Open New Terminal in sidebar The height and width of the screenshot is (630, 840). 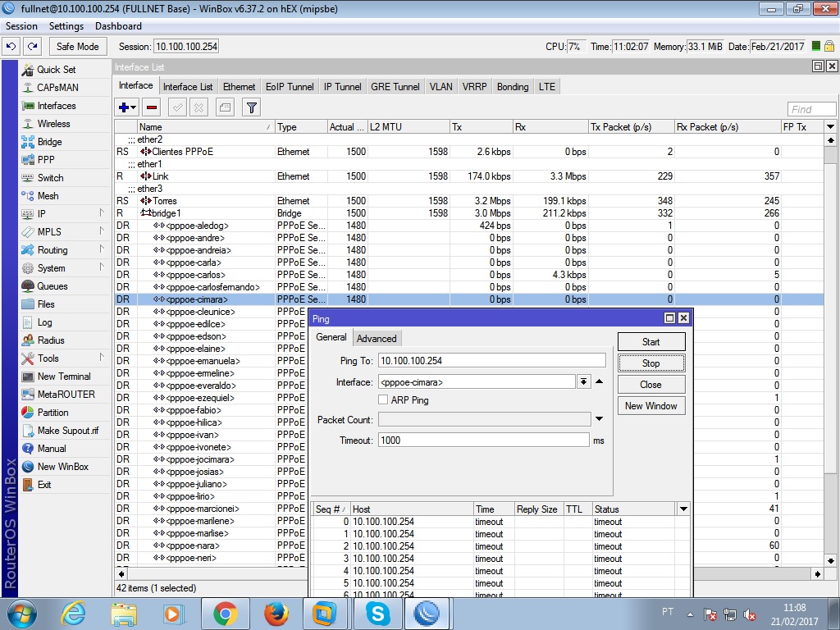coord(64,377)
